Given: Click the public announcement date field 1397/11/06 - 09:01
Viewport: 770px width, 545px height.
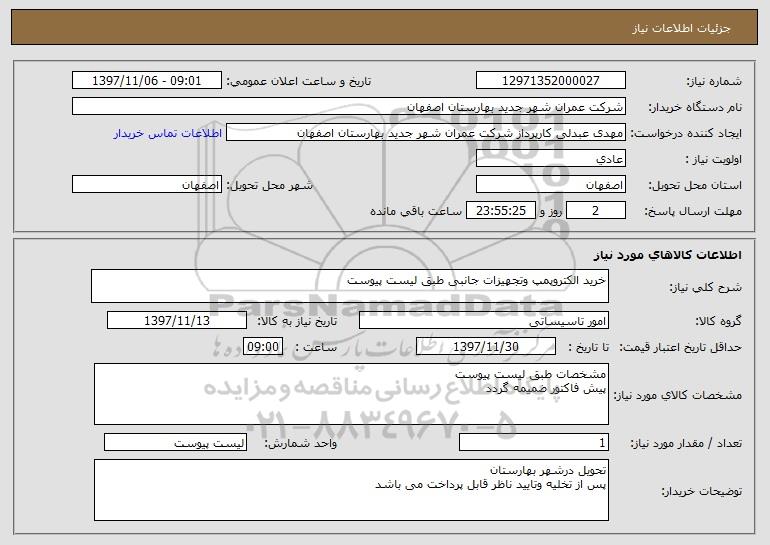Looking at the screenshot, I should pos(147,81).
